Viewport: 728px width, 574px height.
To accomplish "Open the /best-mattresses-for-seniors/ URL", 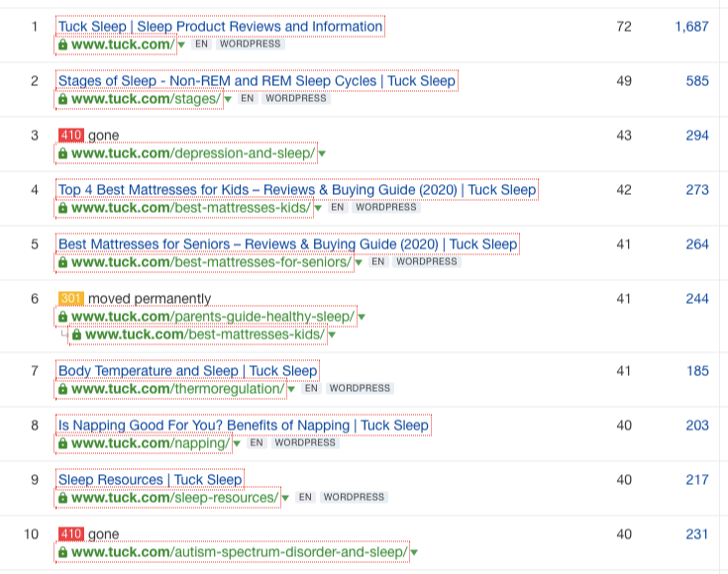I will click(211, 262).
